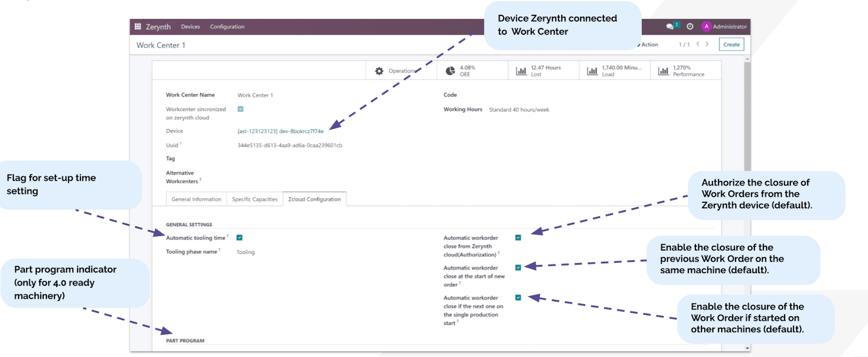Toggle Automatic workorder close at new order start

click(518, 267)
